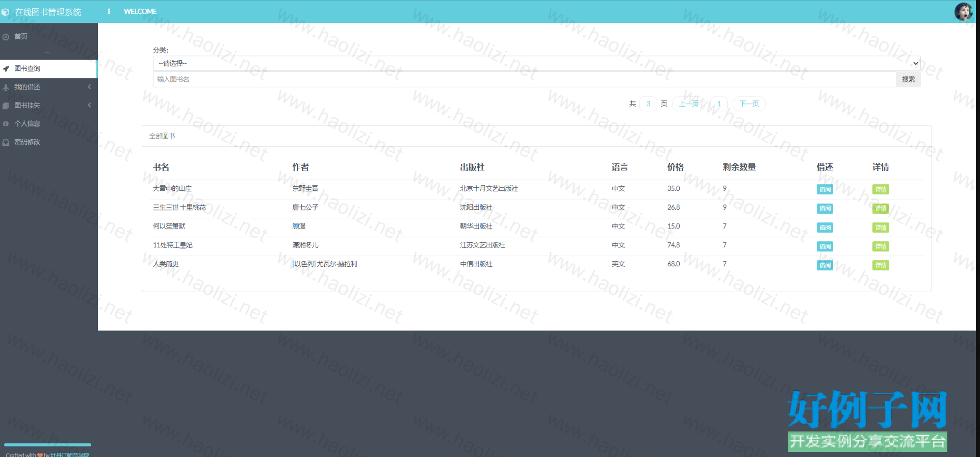Click the copy icon beside 图书挂失

(6, 106)
